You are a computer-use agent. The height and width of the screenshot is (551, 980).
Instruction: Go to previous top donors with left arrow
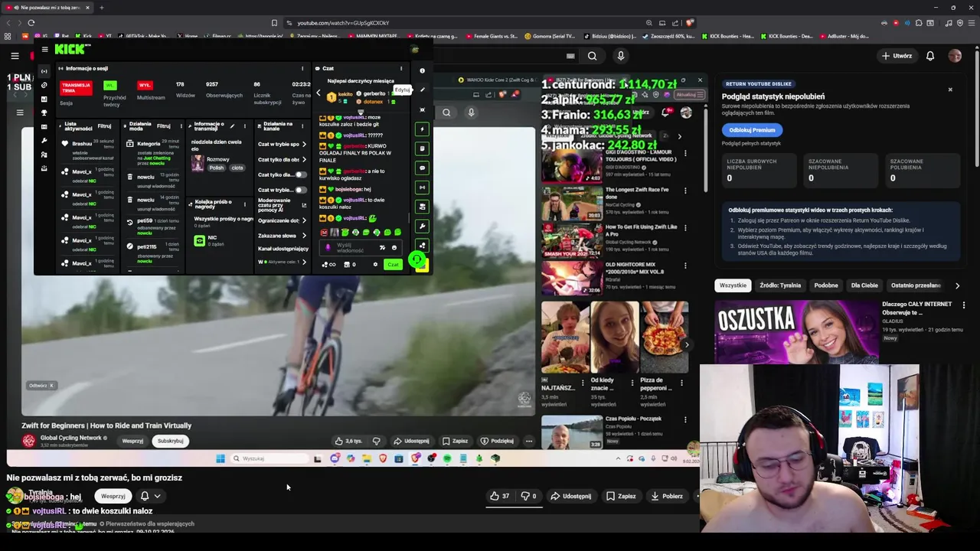(x=318, y=93)
